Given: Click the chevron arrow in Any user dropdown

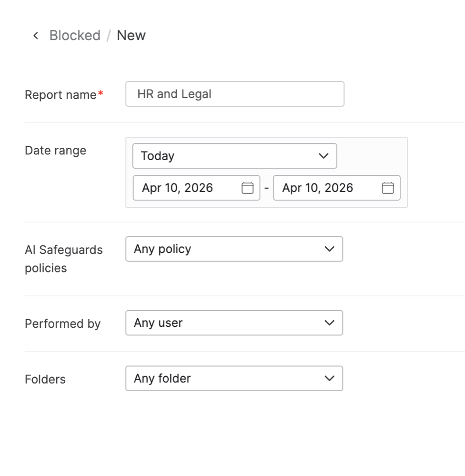Looking at the screenshot, I should pos(329,323).
